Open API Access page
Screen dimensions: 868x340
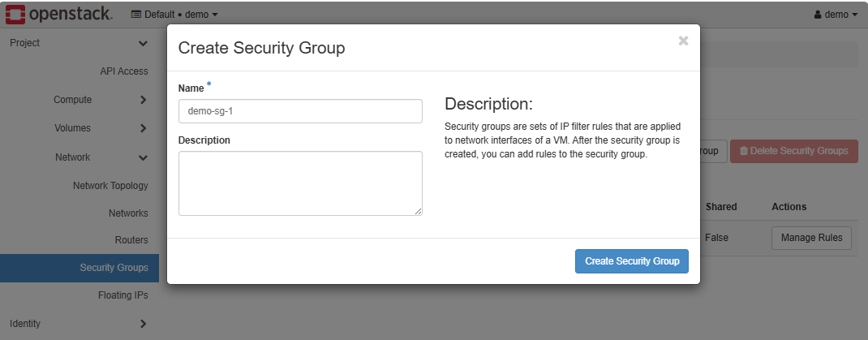(123, 71)
